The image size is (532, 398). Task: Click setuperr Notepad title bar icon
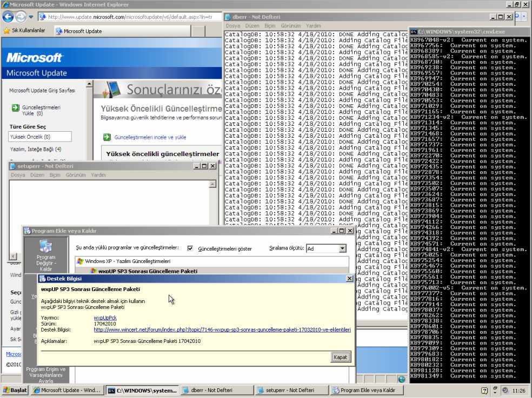click(13, 166)
